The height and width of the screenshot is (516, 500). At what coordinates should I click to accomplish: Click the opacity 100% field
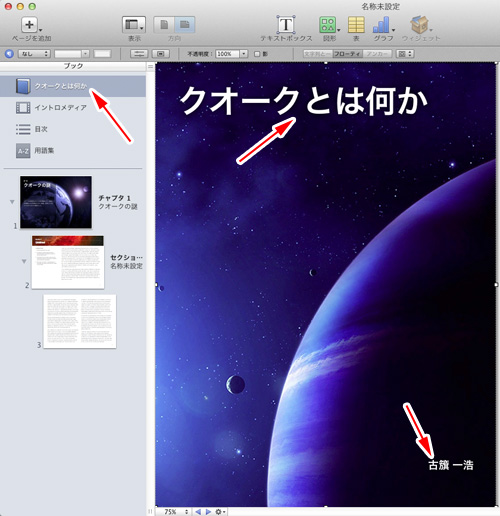pyautogui.click(x=227, y=53)
